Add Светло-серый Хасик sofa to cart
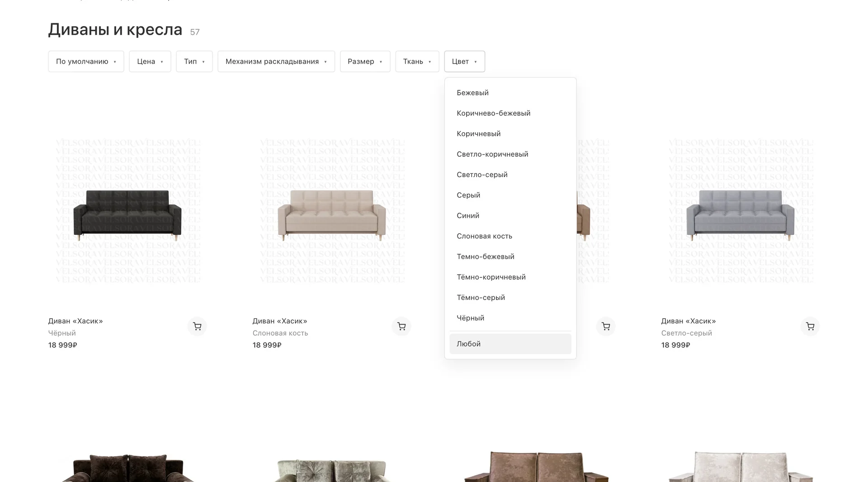This screenshot has width=868, height=482. tap(810, 326)
